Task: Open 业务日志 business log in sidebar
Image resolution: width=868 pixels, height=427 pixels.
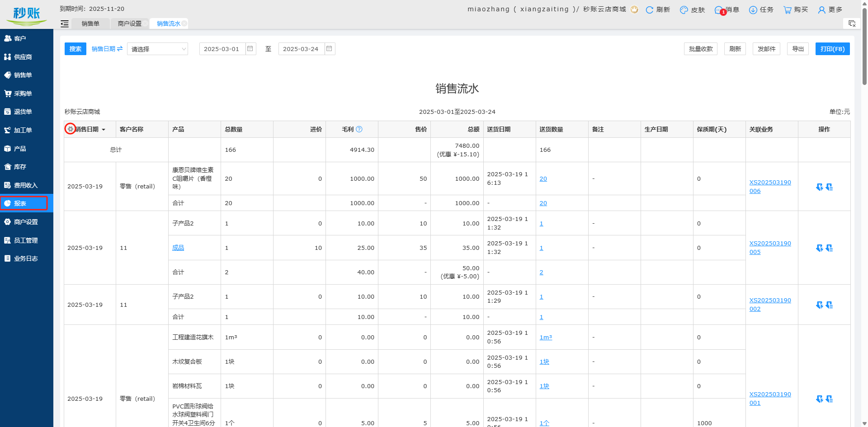Action: (x=26, y=258)
